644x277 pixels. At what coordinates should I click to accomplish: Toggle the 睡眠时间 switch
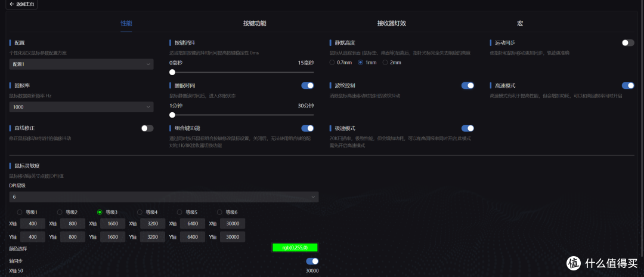pyautogui.click(x=308, y=85)
